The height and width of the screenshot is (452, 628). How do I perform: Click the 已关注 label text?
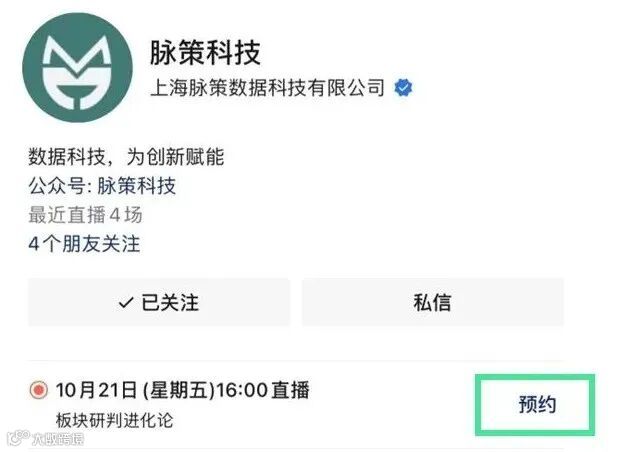[x=170, y=302]
